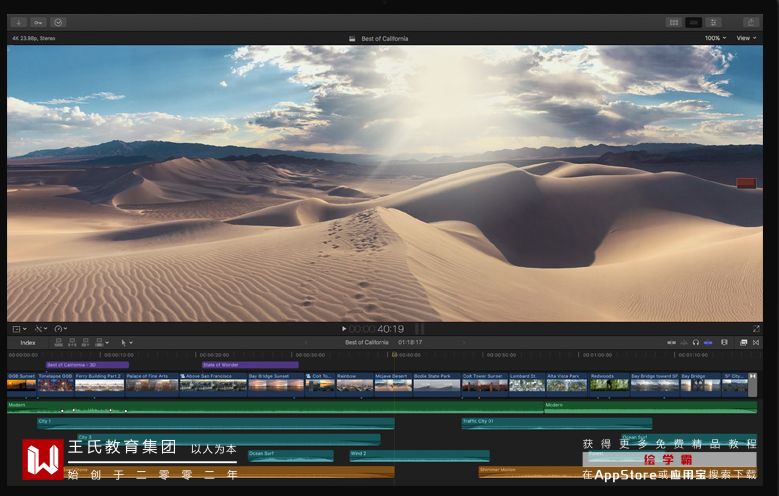The width and height of the screenshot is (779, 496).
Task: Open the timeline Index panel
Action: 28,342
